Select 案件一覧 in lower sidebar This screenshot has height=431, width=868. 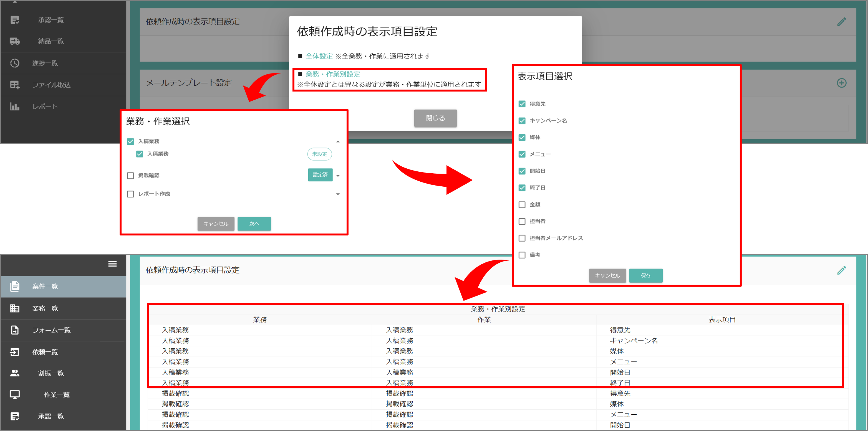[63, 286]
